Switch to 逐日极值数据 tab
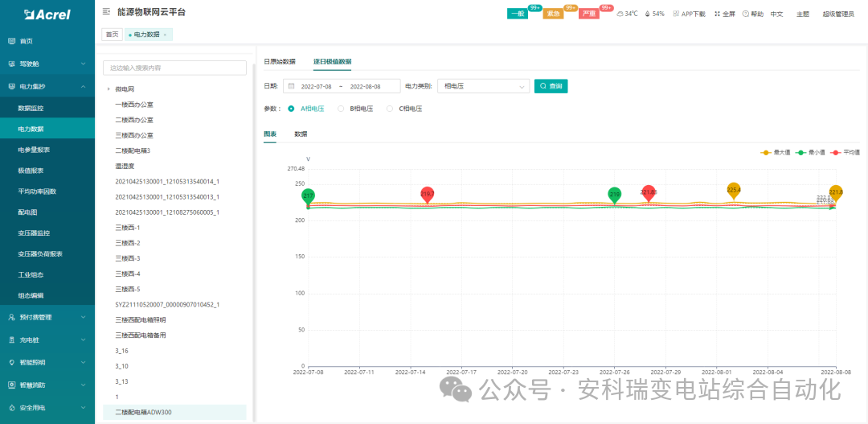The width and height of the screenshot is (868, 424). pos(332,61)
